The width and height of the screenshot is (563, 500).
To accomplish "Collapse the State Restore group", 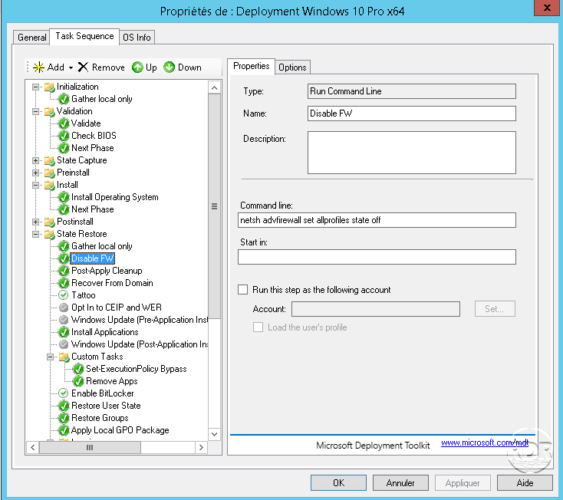I will click(36, 234).
